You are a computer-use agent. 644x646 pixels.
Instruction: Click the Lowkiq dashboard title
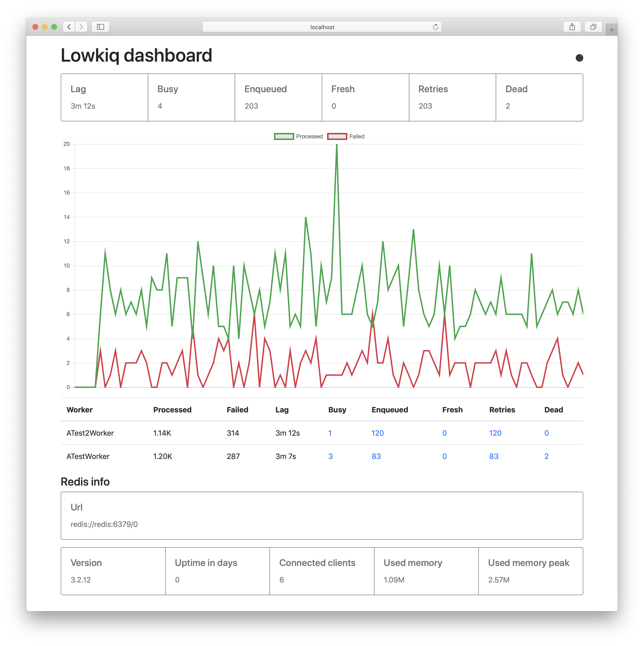[137, 56]
